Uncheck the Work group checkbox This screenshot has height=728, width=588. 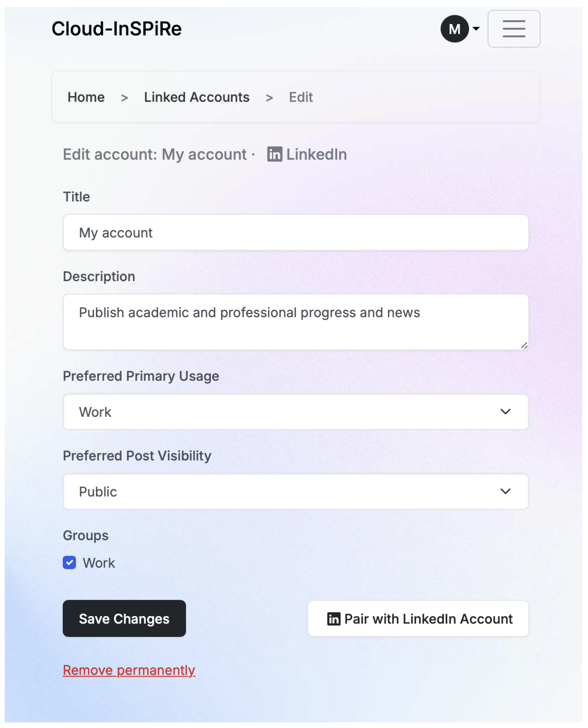(x=69, y=563)
